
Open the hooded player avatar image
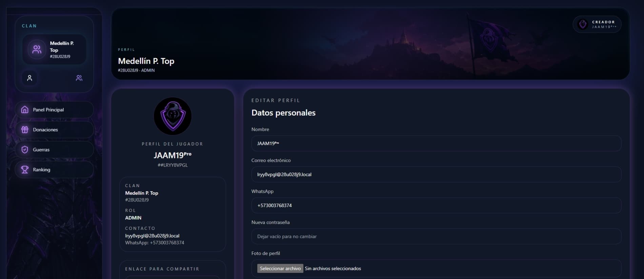click(173, 116)
